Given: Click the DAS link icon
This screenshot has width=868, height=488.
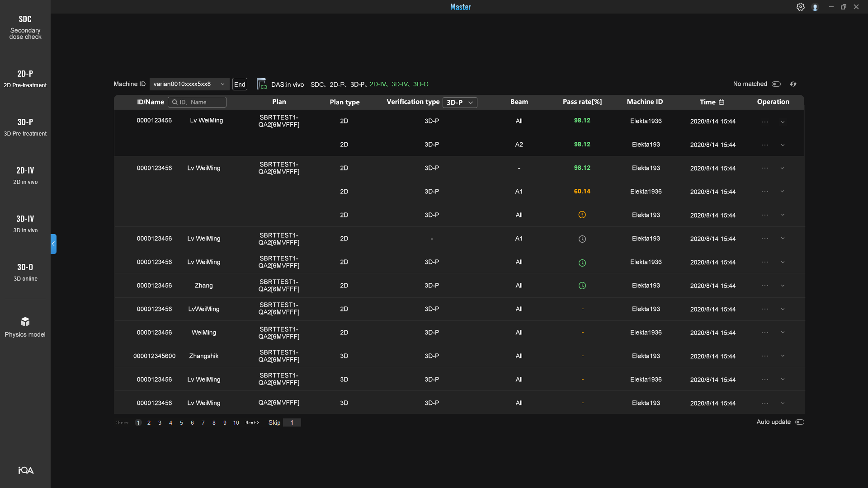Looking at the screenshot, I should [261, 84].
